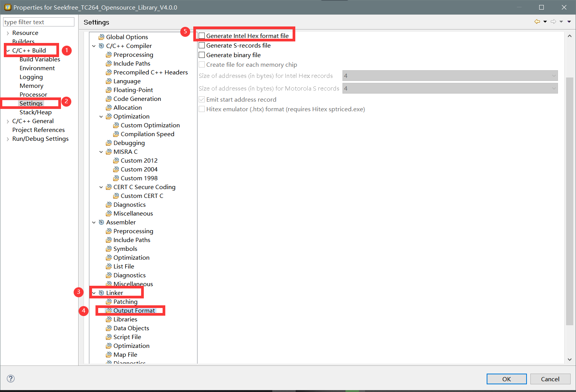The width and height of the screenshot is (576, 392).
Task: Click the Script File option icon
Action: coord(109,337)
